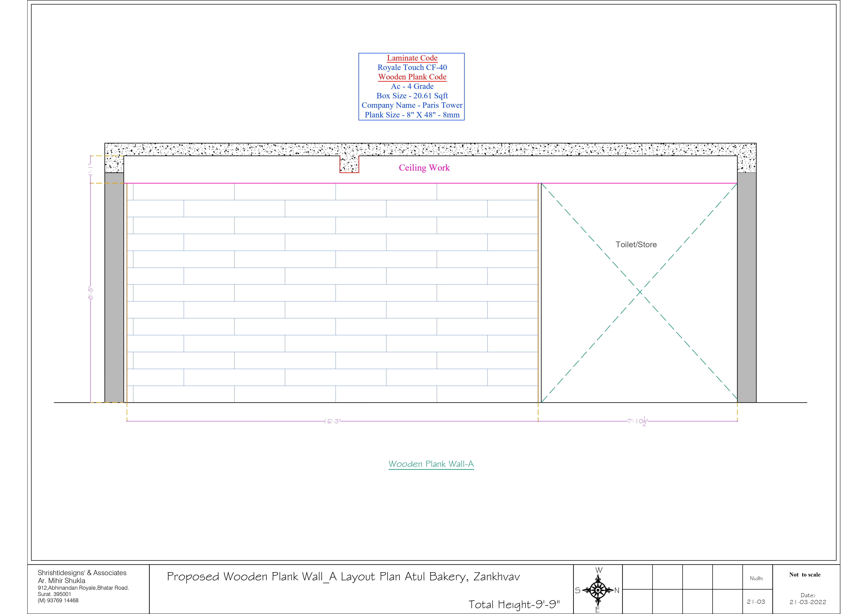
Task: Click 'Plank Size - 8" X 48"' line
Action: click(412, 115)
